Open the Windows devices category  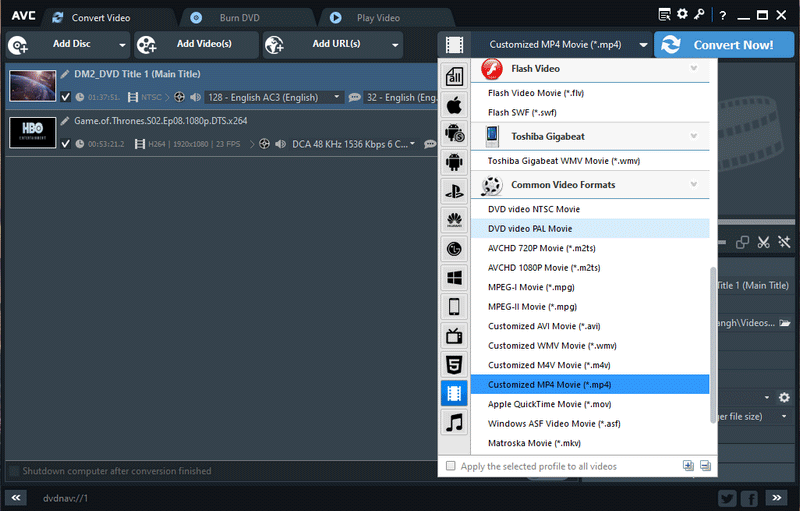coord(454,278)
